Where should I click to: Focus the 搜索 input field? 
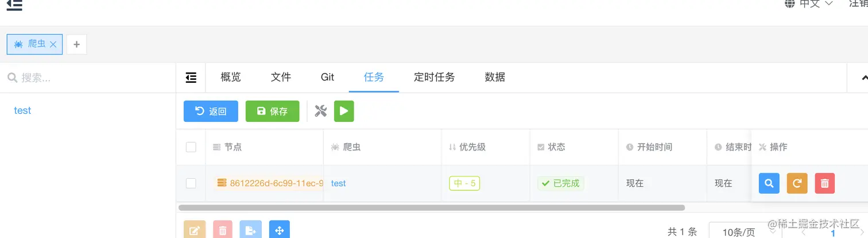pos(88,78)
